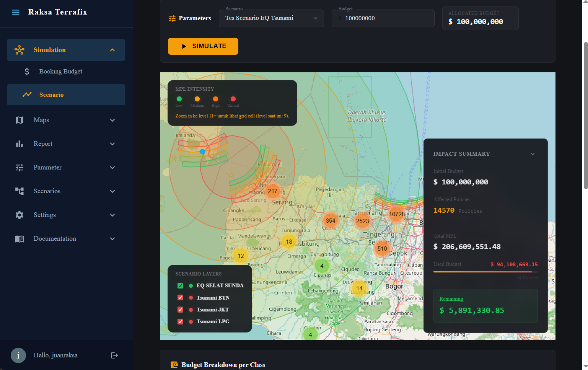Screen dimensions: 588x370
Task: Click the green Low intensity swatch
Action: point(179,99)
